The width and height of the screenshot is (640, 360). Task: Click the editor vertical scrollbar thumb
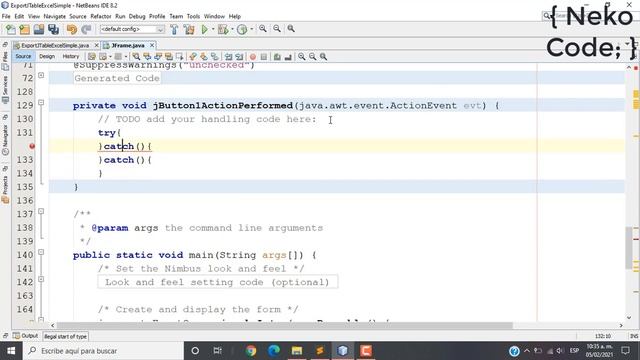pyautogui.click(x=629, y=247)
